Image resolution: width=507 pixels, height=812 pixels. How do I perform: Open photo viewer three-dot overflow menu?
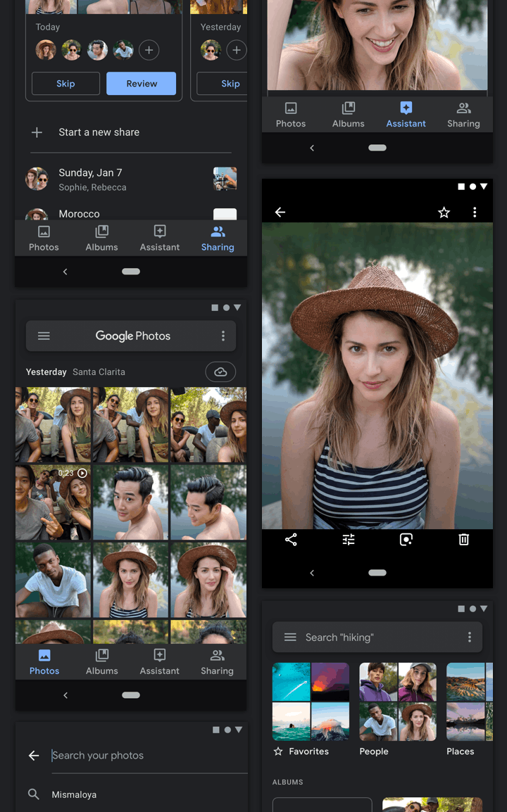[475, 212]
